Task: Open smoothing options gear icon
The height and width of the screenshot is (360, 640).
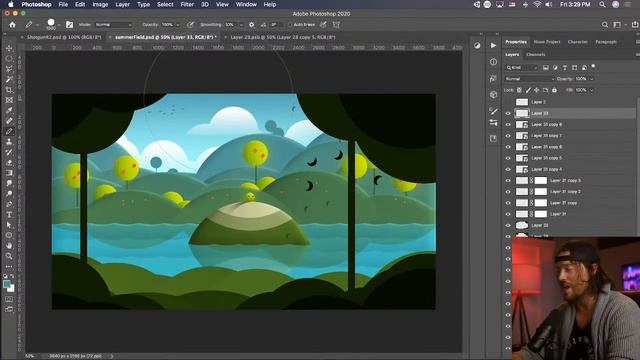Action: pos(251,25)
